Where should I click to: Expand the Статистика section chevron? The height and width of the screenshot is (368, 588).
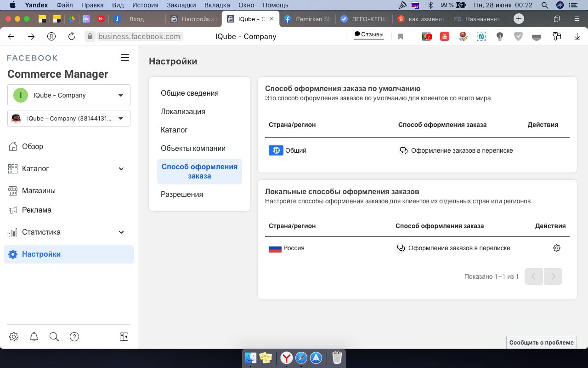click(121, 232)
